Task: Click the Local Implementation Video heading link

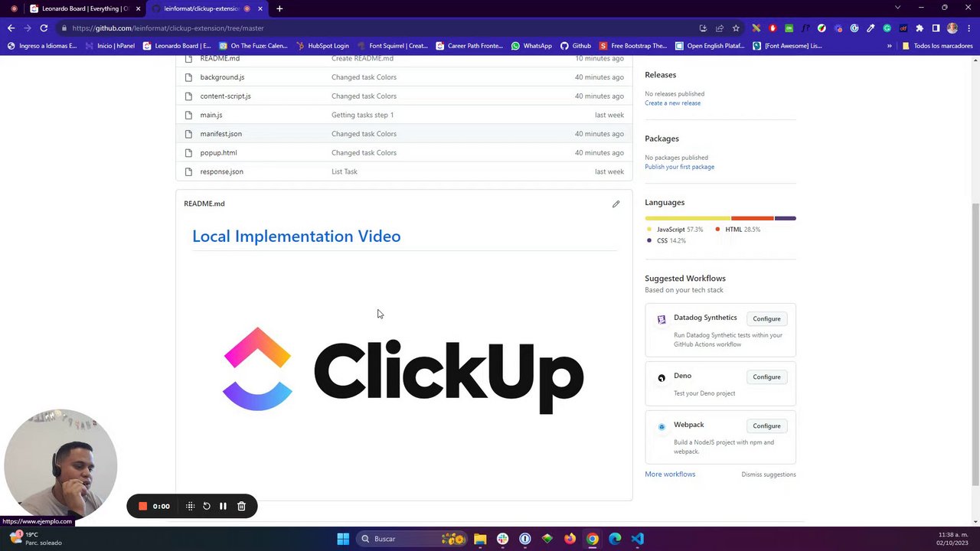Action: point(296,236)
